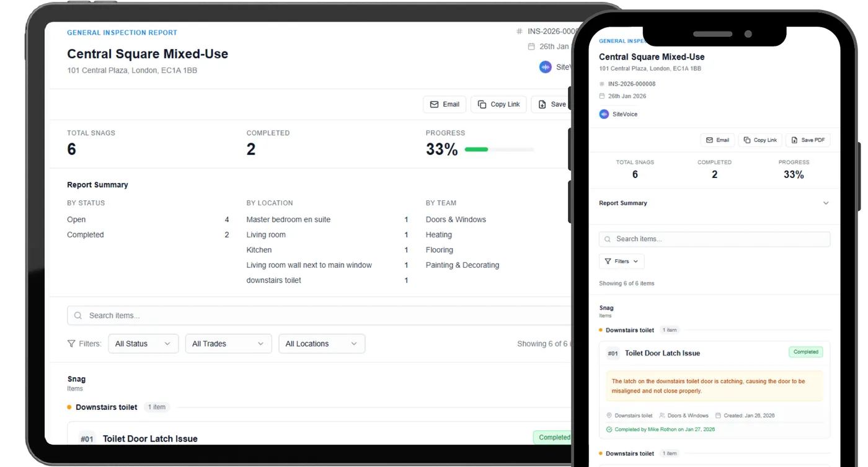Click Flooring team row on tablet
This screenshot has width=868, height=467.
[x=440, y=250]
